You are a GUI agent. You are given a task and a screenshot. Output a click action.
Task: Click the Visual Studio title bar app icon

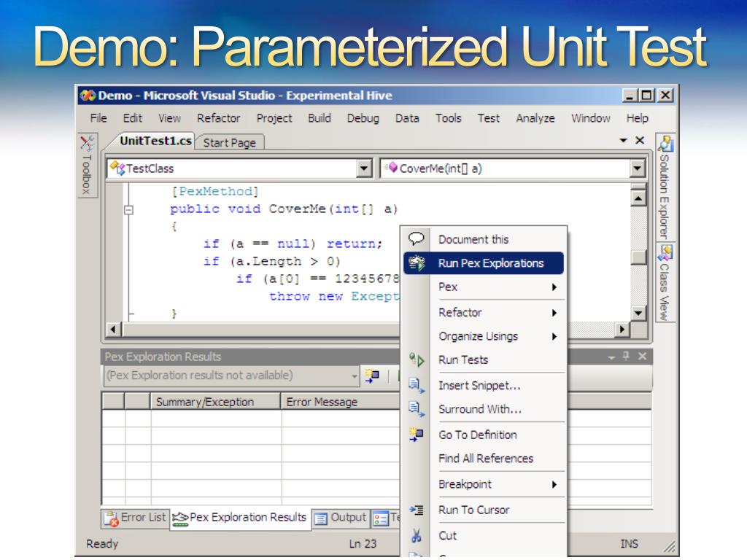point(88,96)
